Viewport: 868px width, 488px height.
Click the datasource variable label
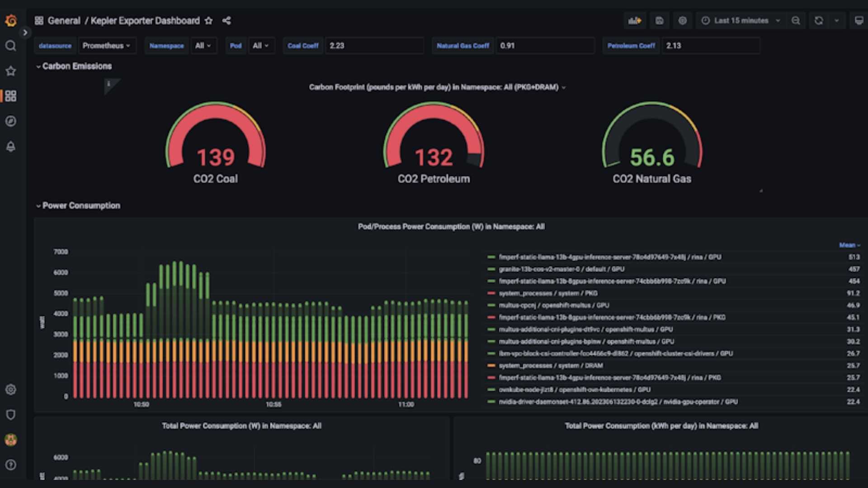click(x=55, y=46)
